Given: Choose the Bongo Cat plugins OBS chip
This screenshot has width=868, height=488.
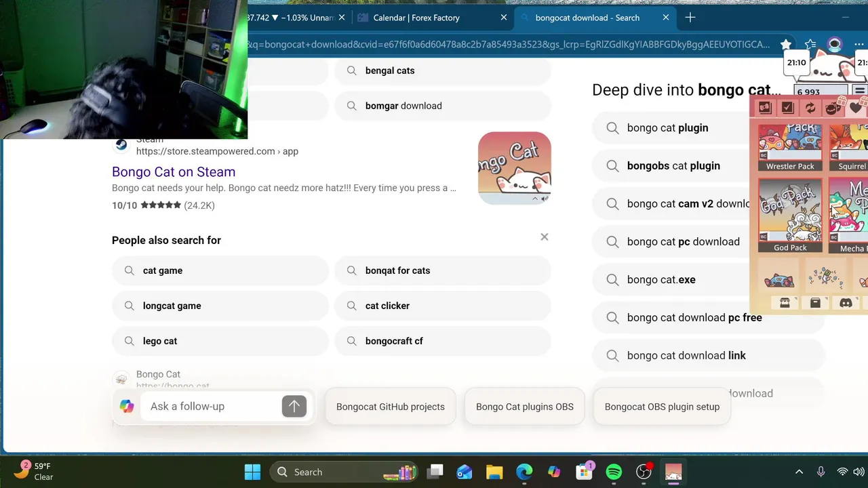Looking at the screenshot, I should coord(525,407).
